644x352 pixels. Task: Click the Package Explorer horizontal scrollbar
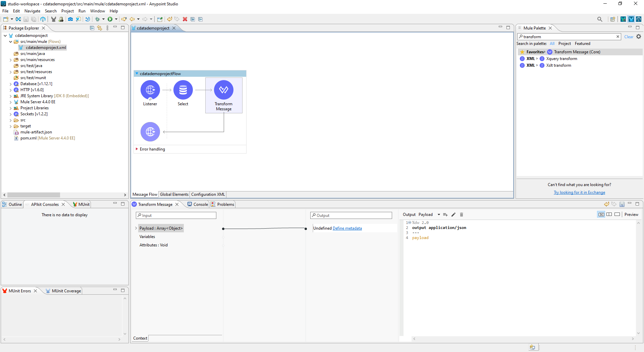pyautogui.click(x=34, y=195)
